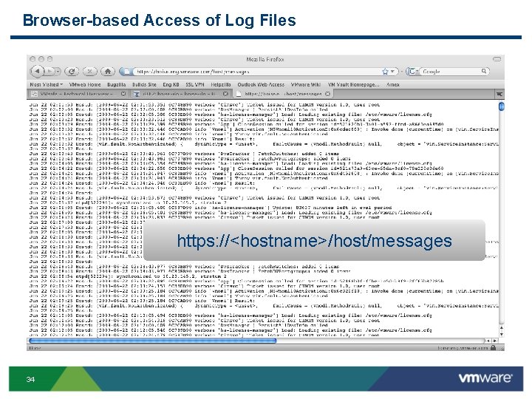The height and width of the screenshot is (399, 532).
Task: Close the Technical Overview tab
Action: tap(123, 94)
